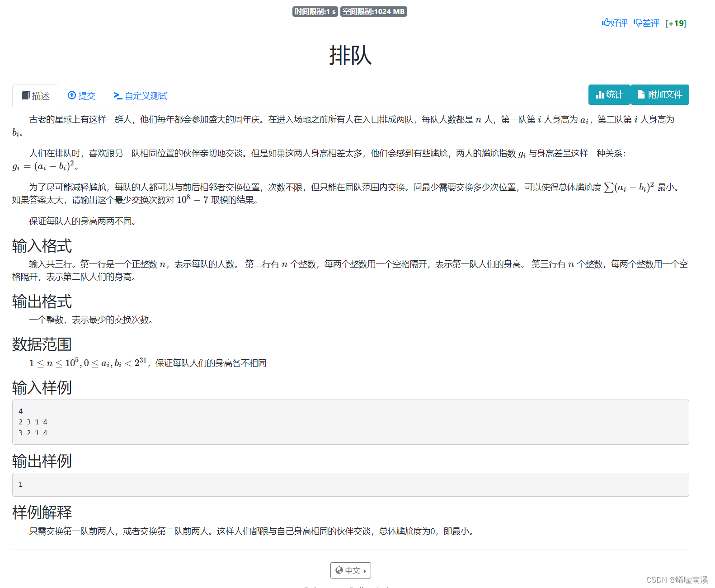This screenshot has height=588, width=715.
Task: Click the book icon on 描述 tab
Action: (x=26, y=95)
